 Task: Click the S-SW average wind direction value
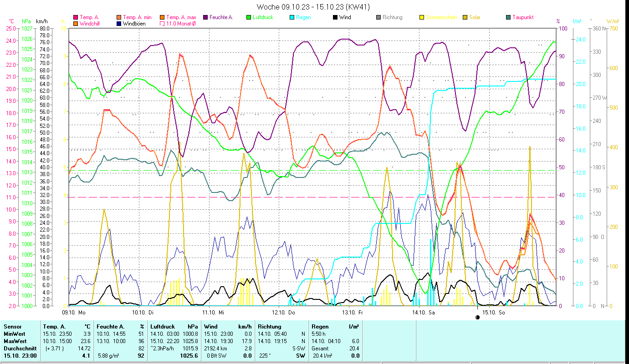tap(299, 348)
